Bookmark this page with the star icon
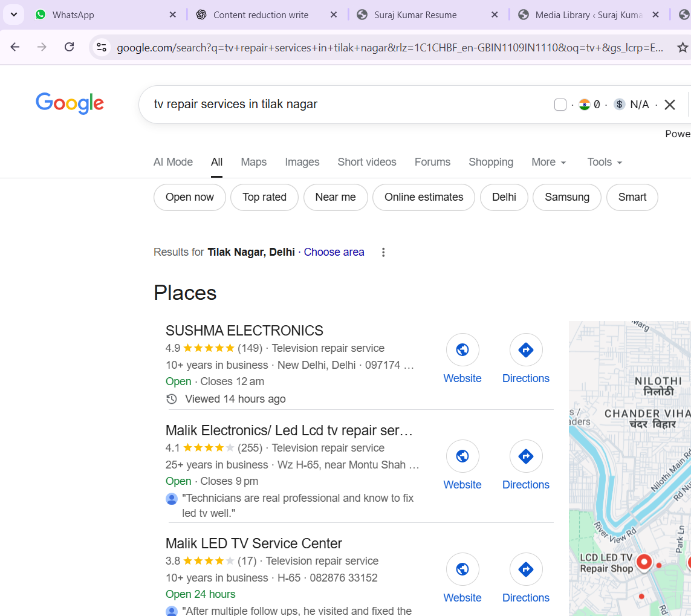This screenshot has height=616, width=691. 683,47
